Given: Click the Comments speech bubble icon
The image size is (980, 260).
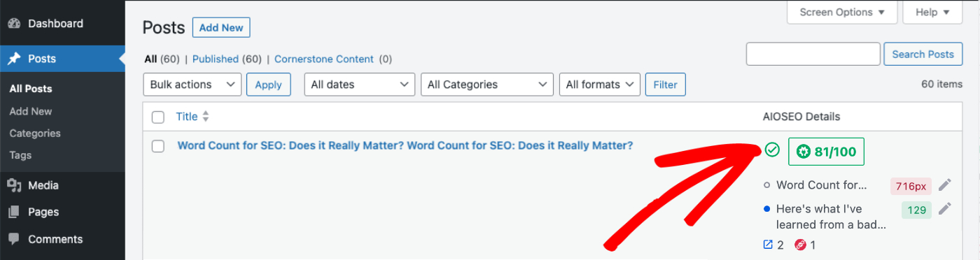Looking at the screenshot, I should point(14,239).
